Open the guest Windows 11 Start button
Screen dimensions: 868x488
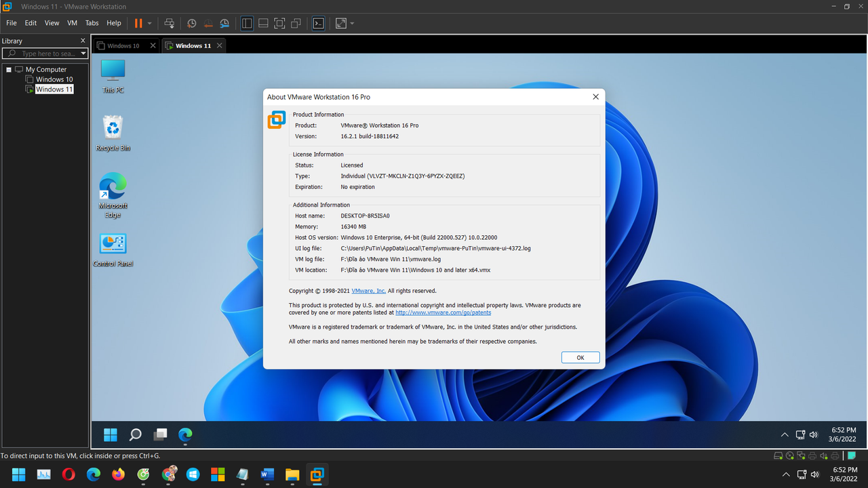(111, 434)
